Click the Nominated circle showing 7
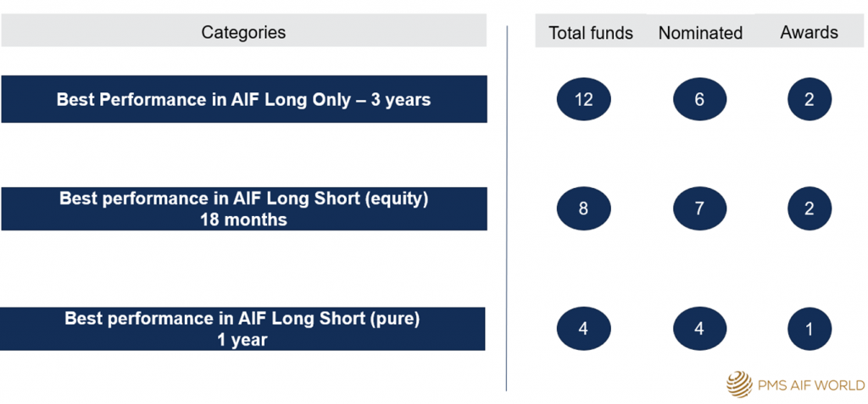Viewport: 868px width, 404px height. pos(699,209)
